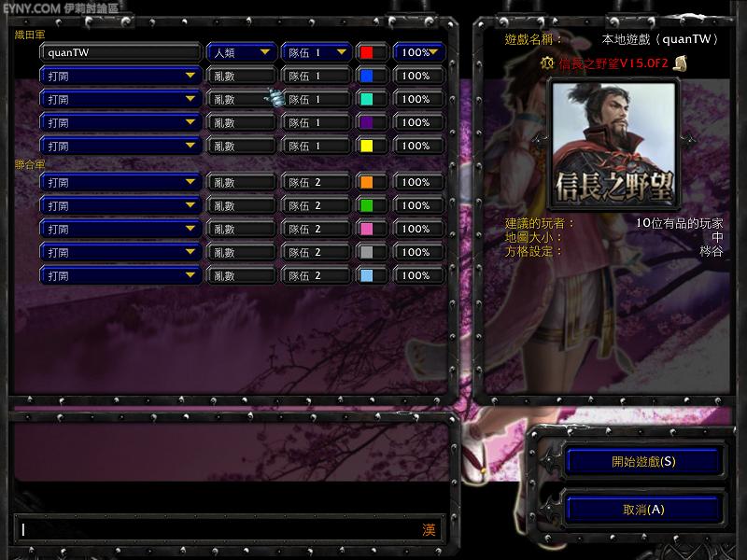The image size is (747, 560).
Task: Click the 100% handicap field in the pink row
Action: [419, 229]
